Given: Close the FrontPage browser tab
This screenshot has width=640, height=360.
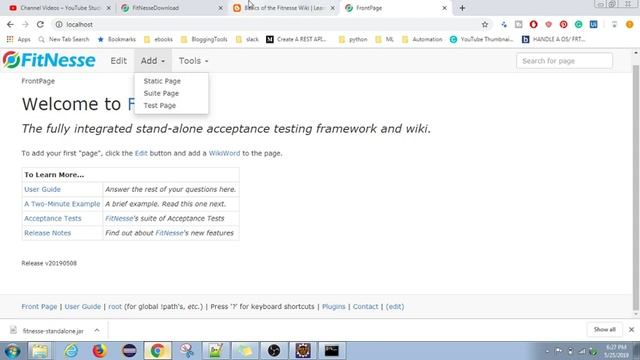Looking at the screenshot, I should point(444,8).
